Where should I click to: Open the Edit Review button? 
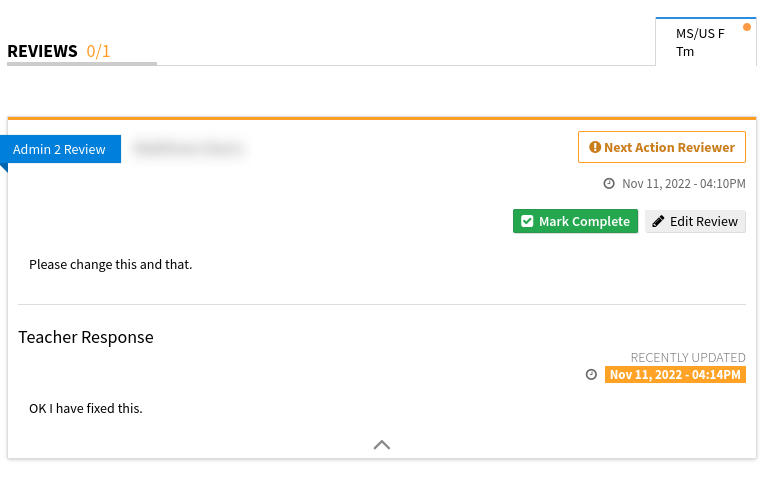coord(695,221)
